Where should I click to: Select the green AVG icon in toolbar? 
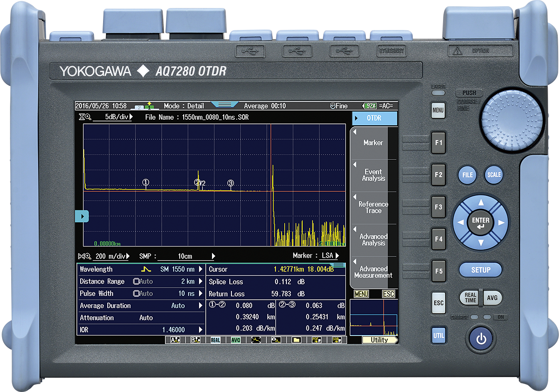coord(236,340)
